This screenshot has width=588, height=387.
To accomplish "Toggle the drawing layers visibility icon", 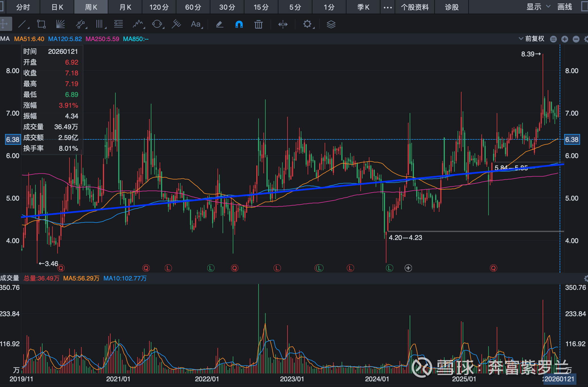I will (331, 24).
